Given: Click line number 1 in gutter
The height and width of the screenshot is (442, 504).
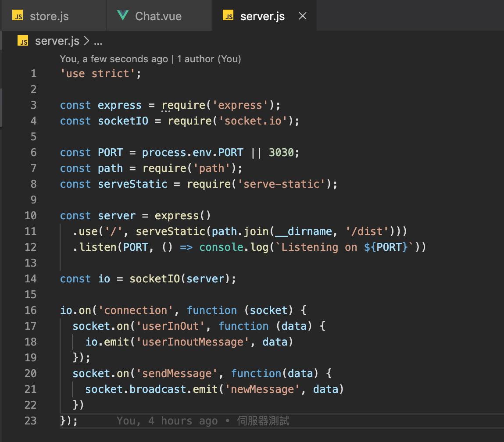Looking at the screenshot, I should point(33,74).
